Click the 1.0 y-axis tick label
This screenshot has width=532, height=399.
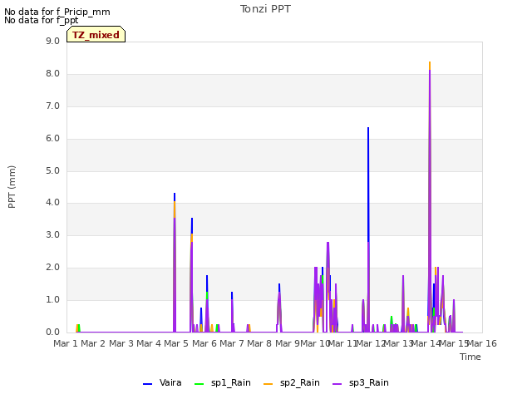point(52,299)
